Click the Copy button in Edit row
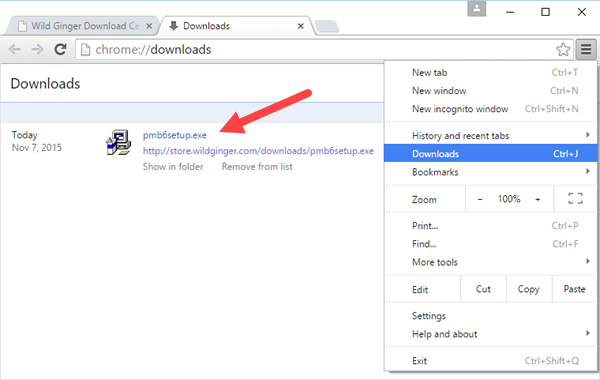The image size is (600, 380). coord(529,289)
